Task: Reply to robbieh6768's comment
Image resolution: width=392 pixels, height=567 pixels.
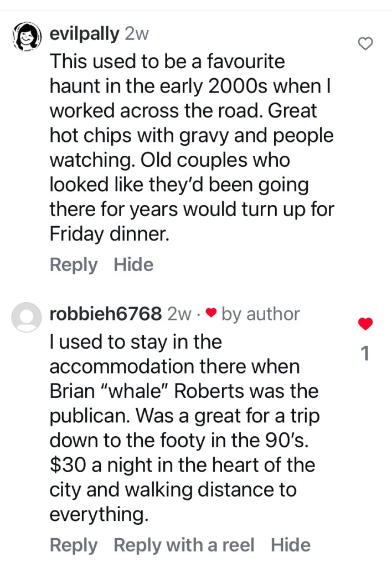Action: click(73, 545)
